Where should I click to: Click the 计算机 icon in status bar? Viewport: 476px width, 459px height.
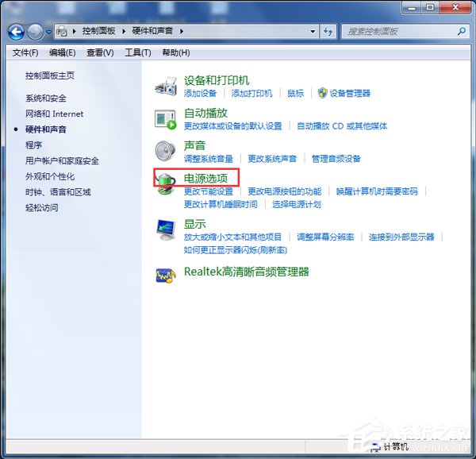point(376,447)
